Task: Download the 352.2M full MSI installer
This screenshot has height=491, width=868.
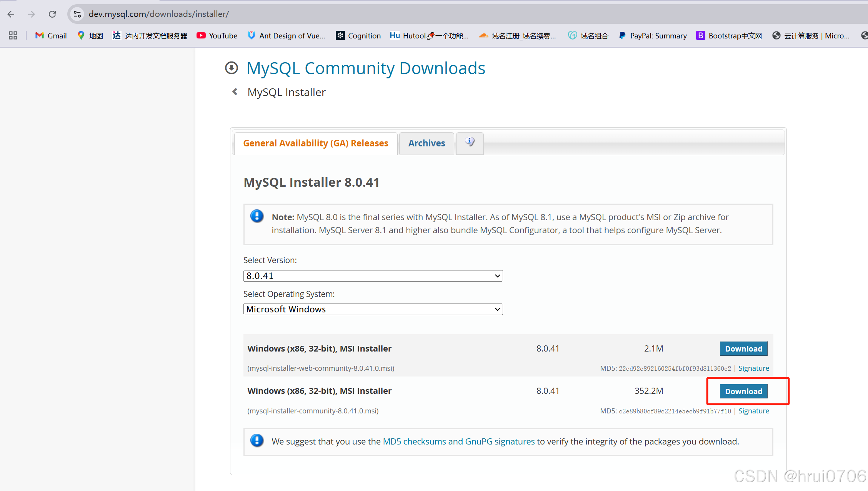Action: [x=744, y=391]
